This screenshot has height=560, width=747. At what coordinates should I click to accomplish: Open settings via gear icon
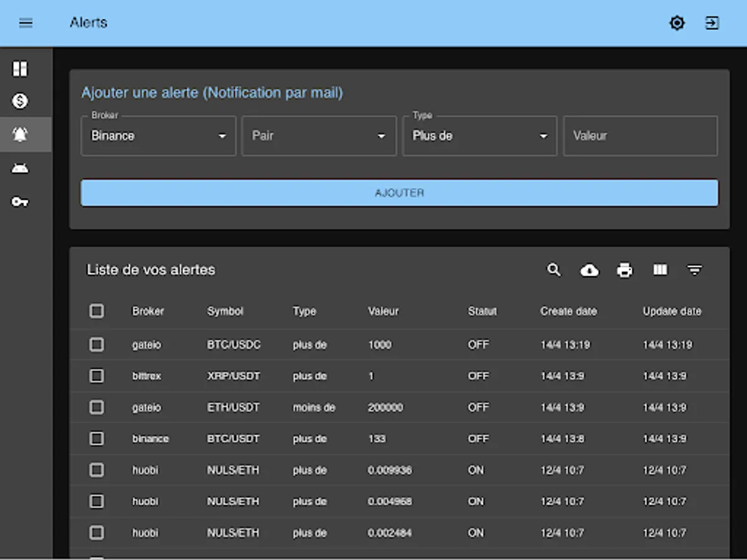pos(677,23)
